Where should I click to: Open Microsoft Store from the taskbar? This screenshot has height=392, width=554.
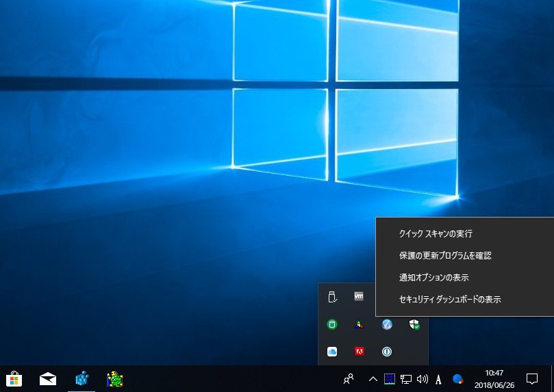(x=14, y=378)
